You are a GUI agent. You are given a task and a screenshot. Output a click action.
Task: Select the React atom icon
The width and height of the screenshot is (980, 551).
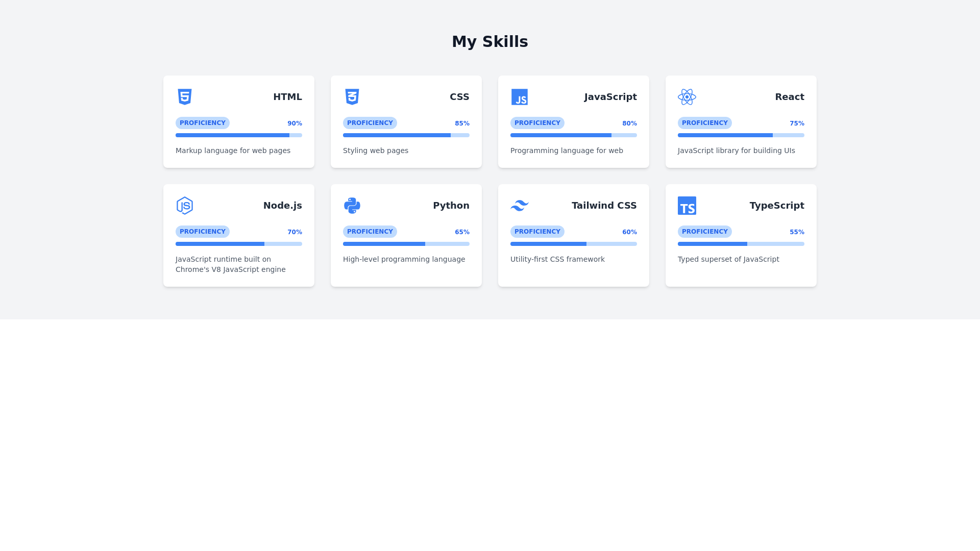point(687,96)
